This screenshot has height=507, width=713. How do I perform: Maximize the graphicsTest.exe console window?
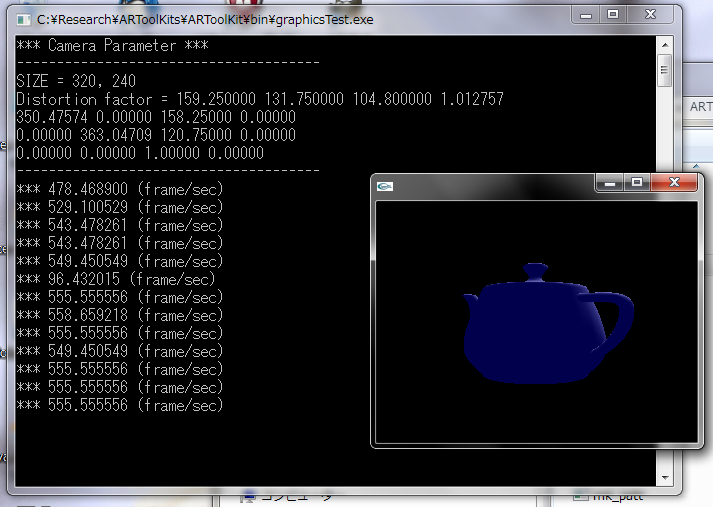tap(613, 15)
